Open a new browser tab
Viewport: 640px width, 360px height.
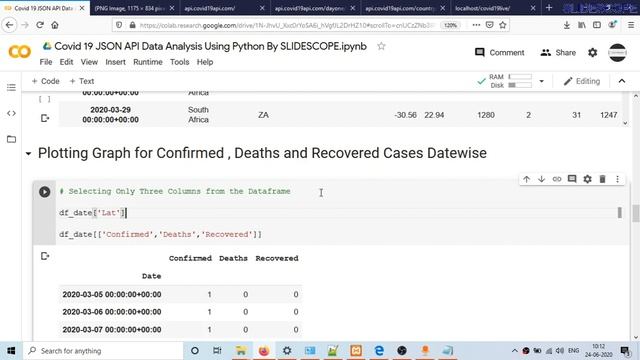click(549, 8)
